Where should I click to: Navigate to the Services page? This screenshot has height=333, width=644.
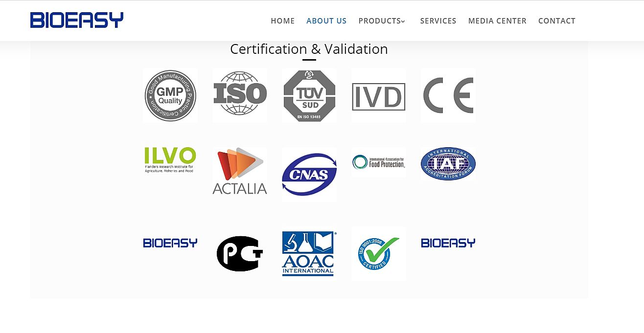point(438,21)
